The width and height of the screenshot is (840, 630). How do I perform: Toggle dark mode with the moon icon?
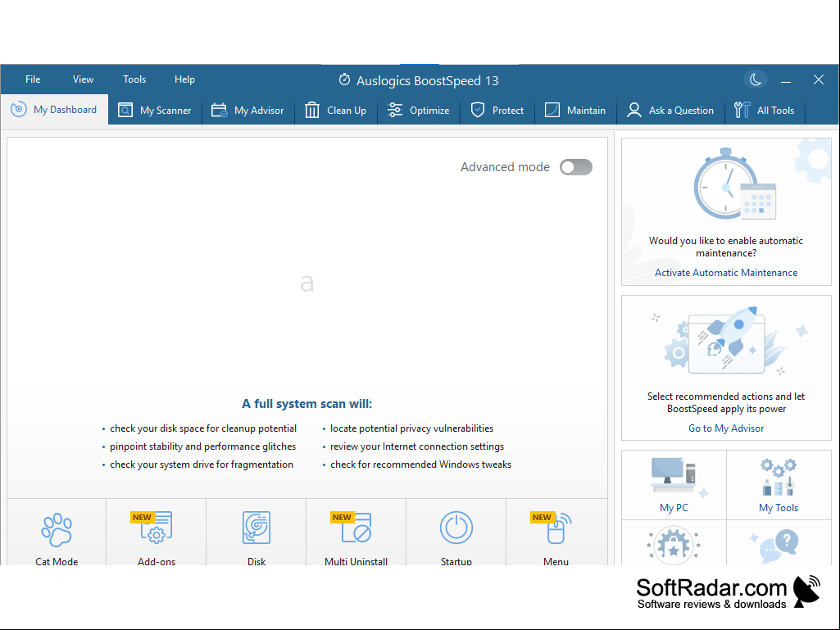[756, 79]
